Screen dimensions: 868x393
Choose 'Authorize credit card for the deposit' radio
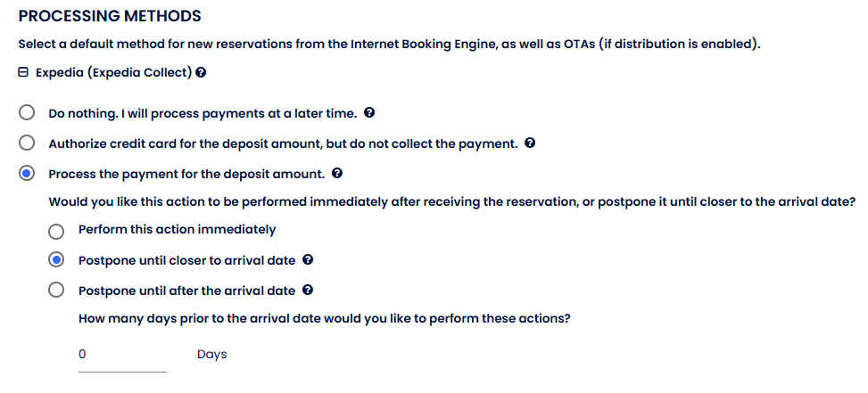[28, 143]
